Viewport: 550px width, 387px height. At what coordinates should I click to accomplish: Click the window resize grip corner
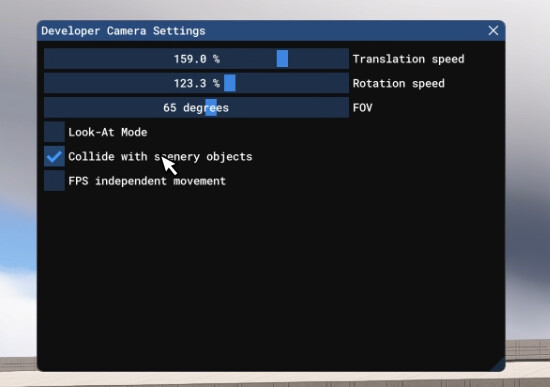tap(498, 364)
